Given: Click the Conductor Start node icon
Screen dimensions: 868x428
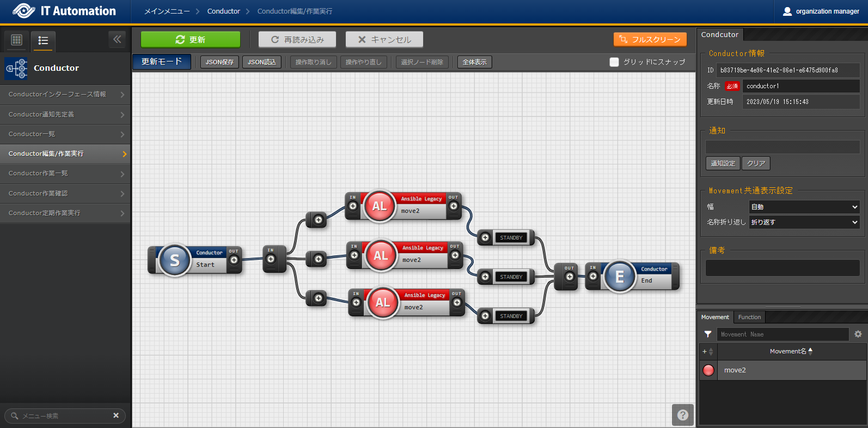Looking at the screenshot, I should pyautogui.click(x=174, y=260).
